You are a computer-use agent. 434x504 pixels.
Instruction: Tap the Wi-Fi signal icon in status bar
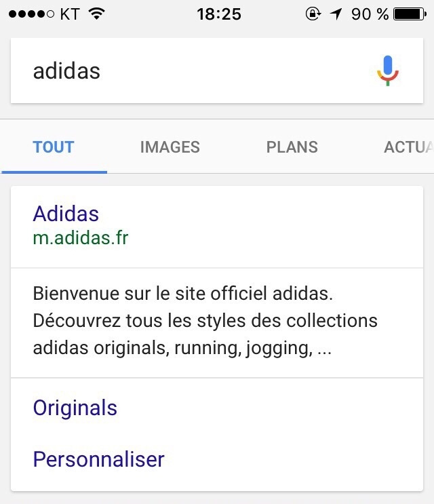[x=97, y=14]
